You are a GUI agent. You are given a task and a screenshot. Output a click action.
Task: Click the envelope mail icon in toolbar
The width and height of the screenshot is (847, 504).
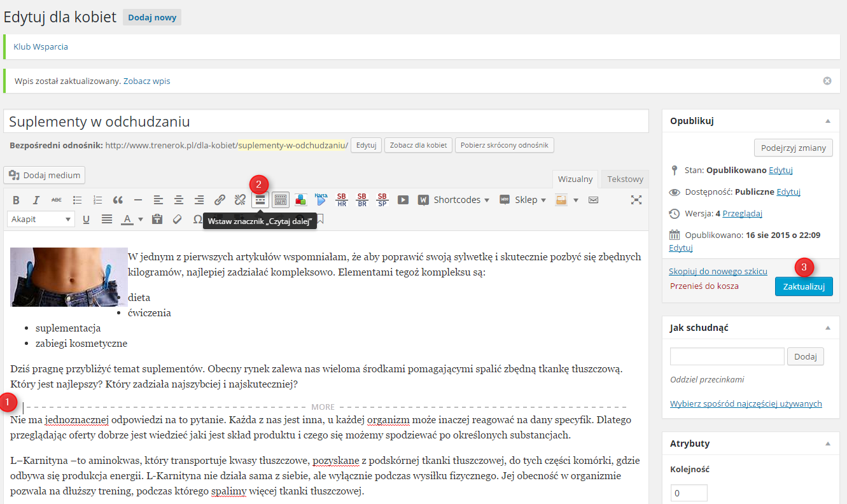(x=593, y=200)
